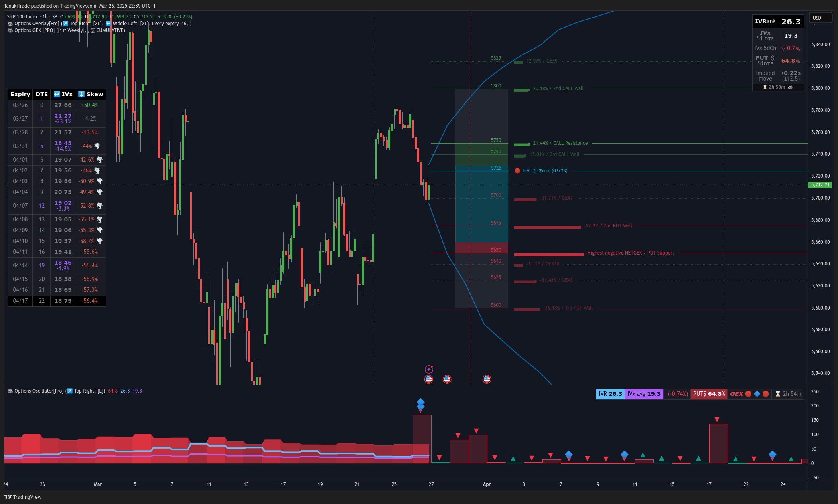
Task: Click Highest negative NETGEX / PUT Support label
Action: (631, 253)
